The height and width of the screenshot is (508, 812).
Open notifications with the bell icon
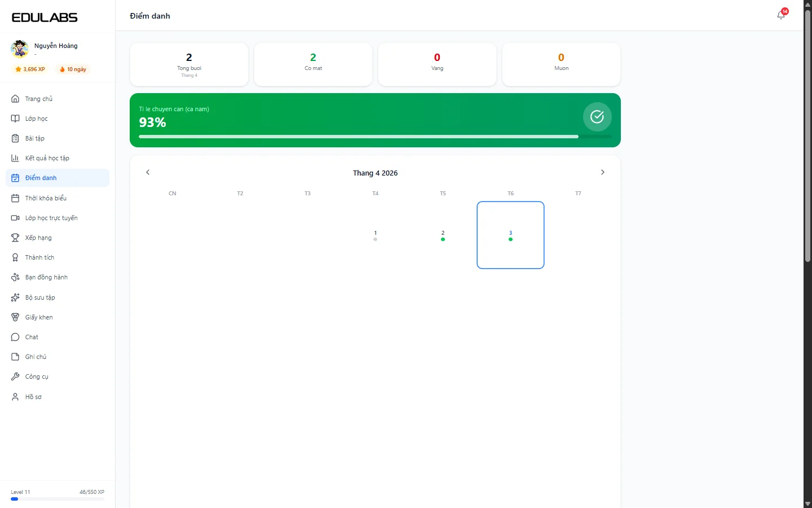(x=781, y=15)
